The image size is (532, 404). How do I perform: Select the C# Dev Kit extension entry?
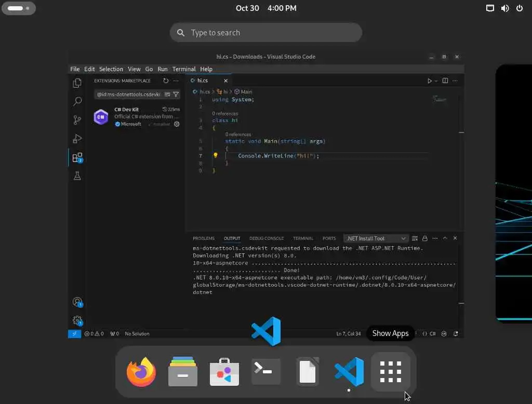tap(136, 117)
